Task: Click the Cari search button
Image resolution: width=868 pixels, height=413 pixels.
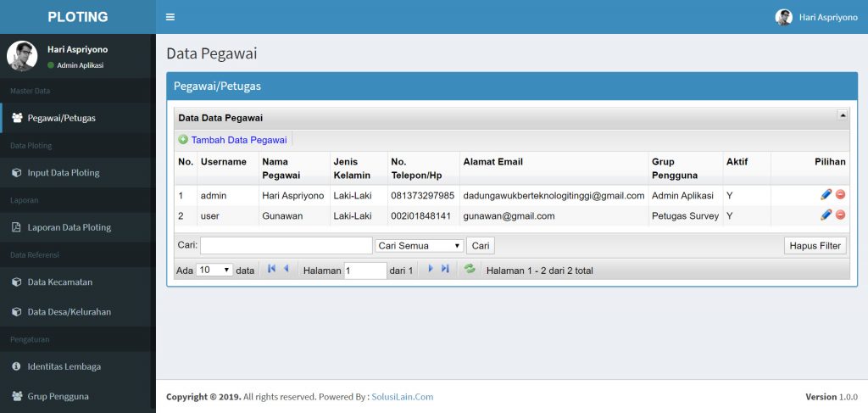Action: tap(481, 246)
